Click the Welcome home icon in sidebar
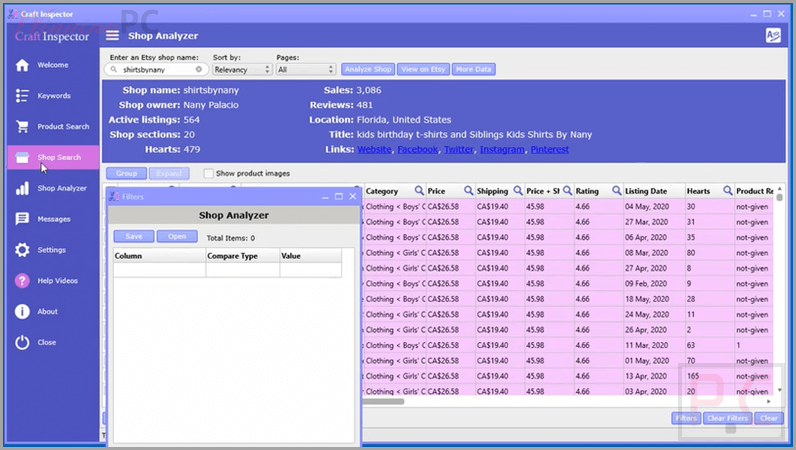The height and width of the screenshot is (450, 796). (22, 65)
